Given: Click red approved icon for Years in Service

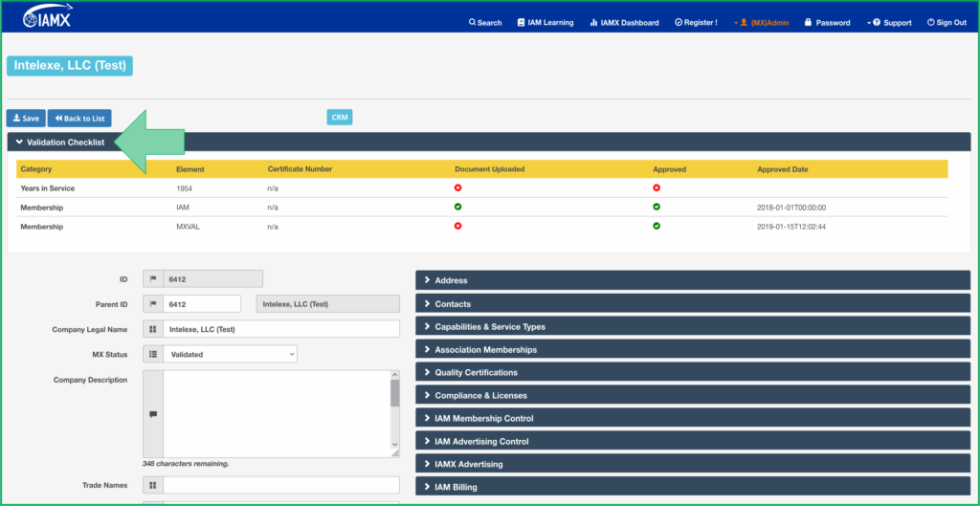Looking at the screenshot, I should [657, 187].
